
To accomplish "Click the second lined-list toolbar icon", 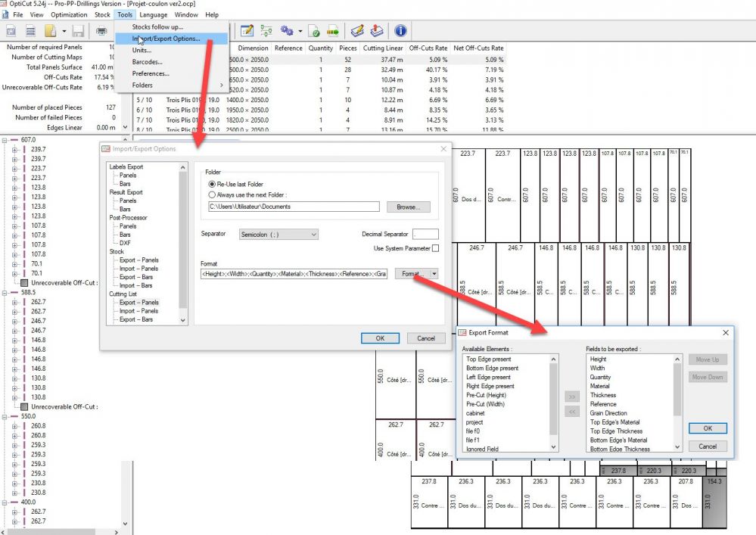I will pyautogui.click(x=30, y=31).
